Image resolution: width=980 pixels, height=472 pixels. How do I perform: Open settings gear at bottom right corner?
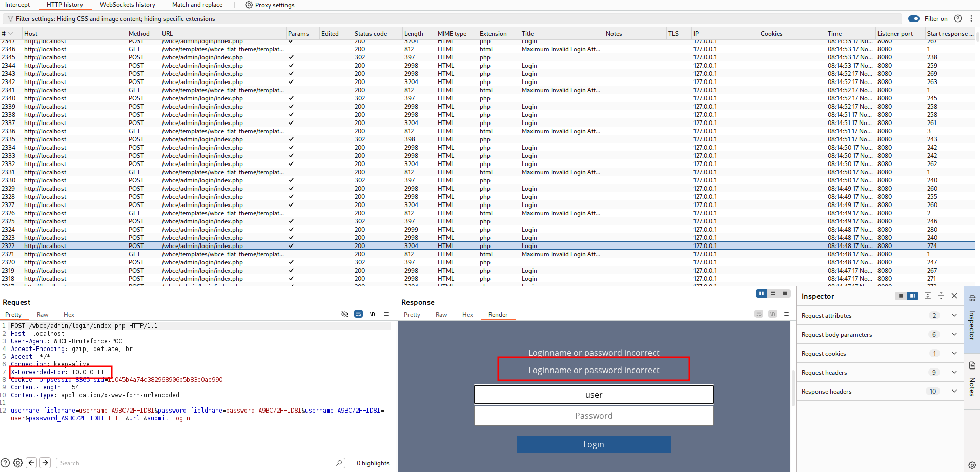(972, 465)
